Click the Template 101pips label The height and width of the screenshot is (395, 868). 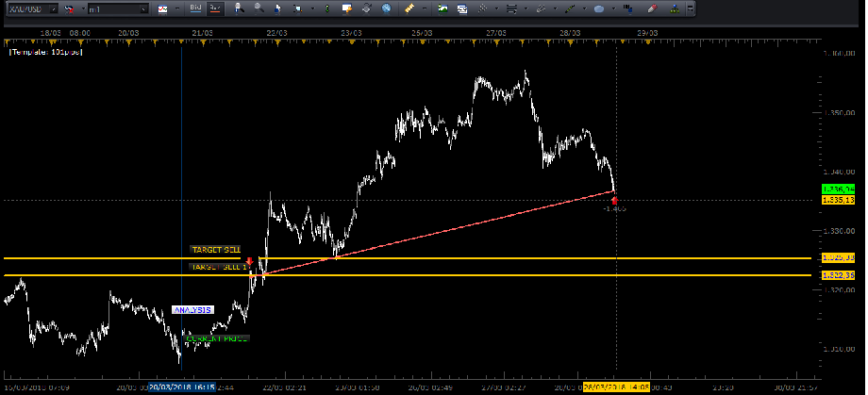tap(46, 53)
